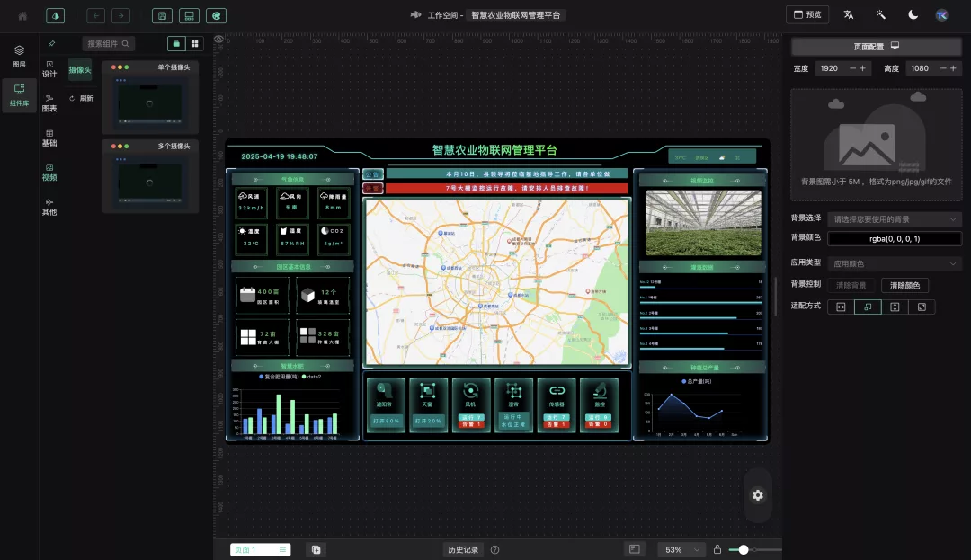Click the 搜索组件 search field
The image size is (971, 560).
[109, 43]
